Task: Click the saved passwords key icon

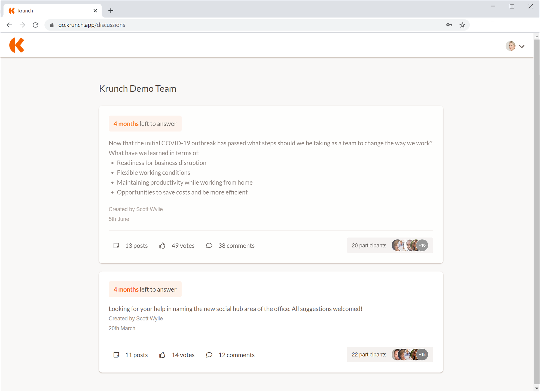Action: (x=449, y=25)
